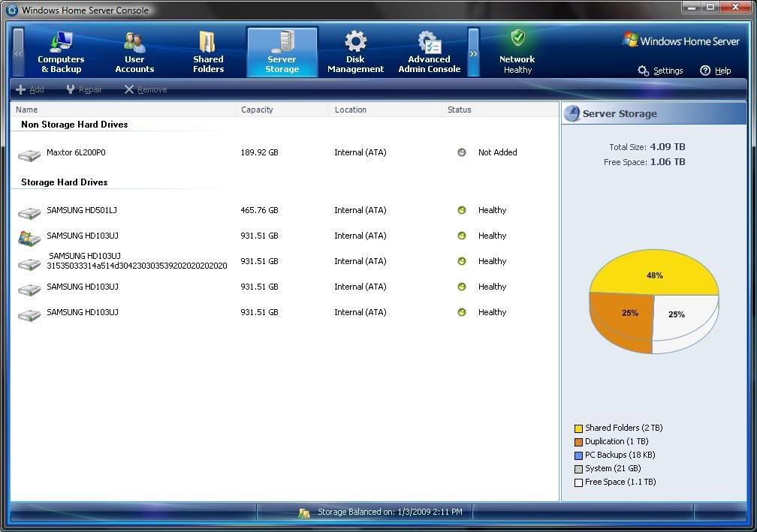The width and height of the screenshot is (757, 532).
Task: Click the Shared Folders (2 TB) legend label
Action: (624, 428)
